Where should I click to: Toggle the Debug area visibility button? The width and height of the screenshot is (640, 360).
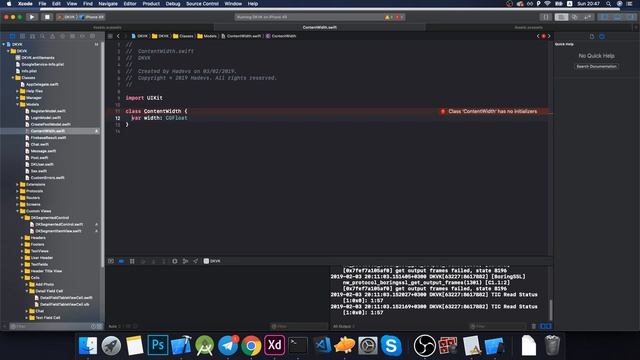click(618, 17)
